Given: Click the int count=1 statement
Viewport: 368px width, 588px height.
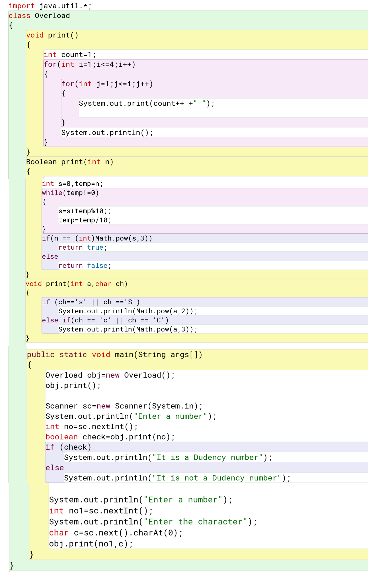Looking at the screenshot, I should click(70, 55).
